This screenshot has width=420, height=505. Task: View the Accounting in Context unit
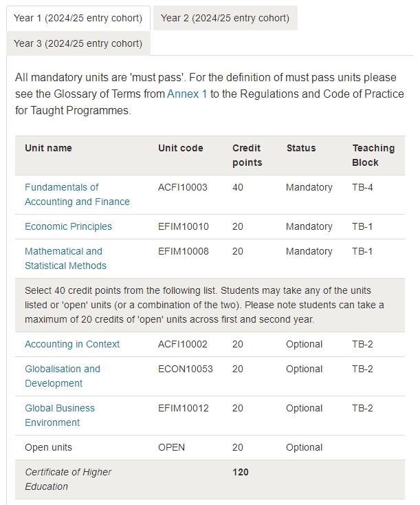pos(72,344)
